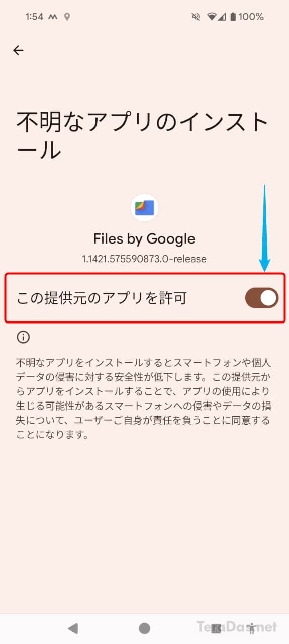Click the Files by Google app icon
The height and width of the screenshot is (644, 289).
[x=144, y=207]
